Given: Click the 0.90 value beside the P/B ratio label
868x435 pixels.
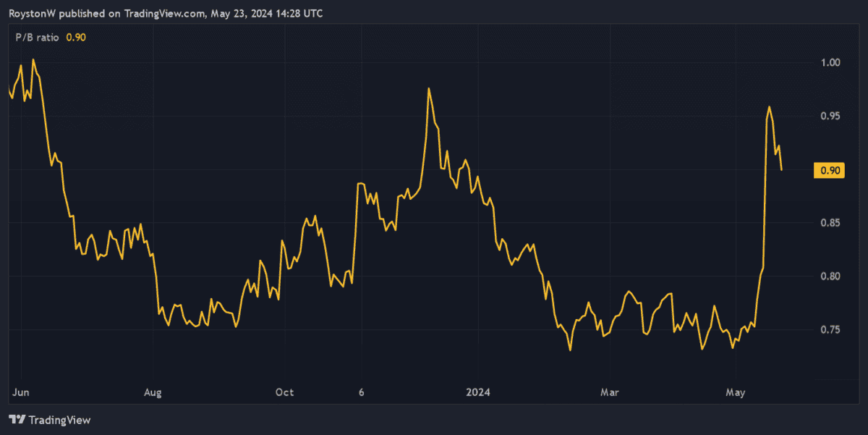Looking at the screenshot, I should click(76, 38).
